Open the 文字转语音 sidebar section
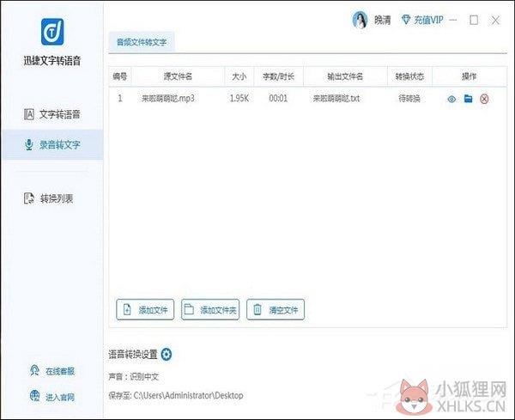Image resolution: width=515 pixels, height=420 pixels. 52,114
